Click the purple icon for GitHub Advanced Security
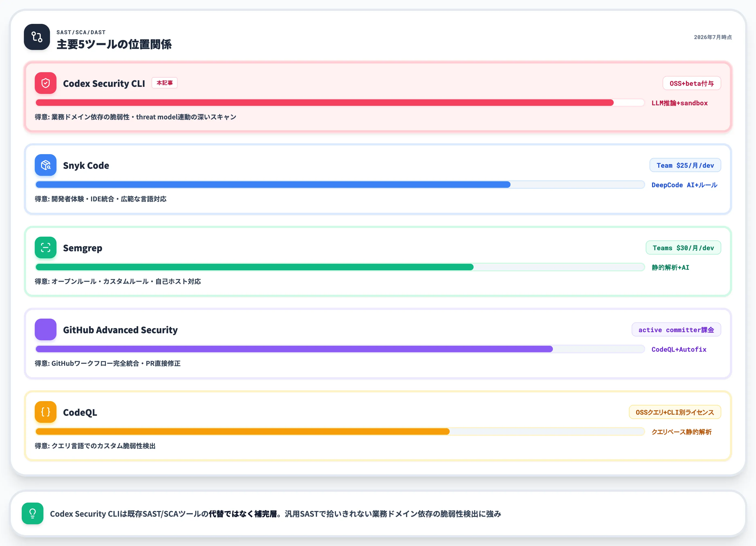 pyautogui.click(x=46, y=329)
